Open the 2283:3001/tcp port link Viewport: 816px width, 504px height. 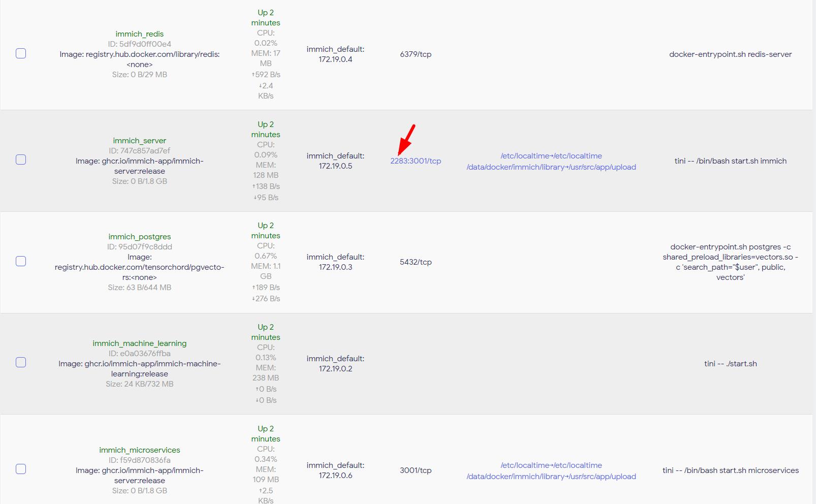click(416, 161)
